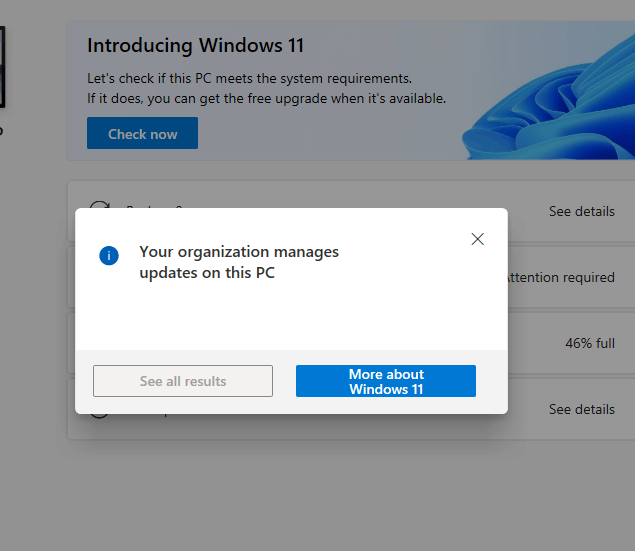635x551 pixels.
Task: Click the 'free upgrade when it's available' line
Action: click(266, 99)
